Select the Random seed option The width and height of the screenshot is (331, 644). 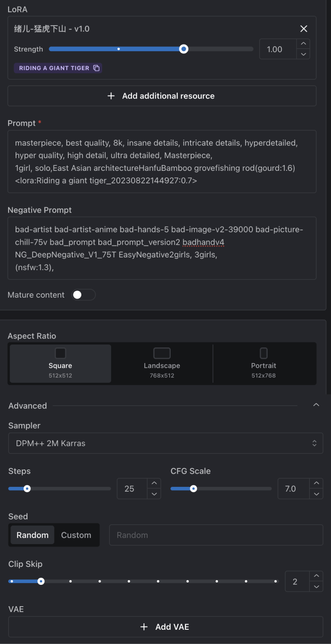33,535
